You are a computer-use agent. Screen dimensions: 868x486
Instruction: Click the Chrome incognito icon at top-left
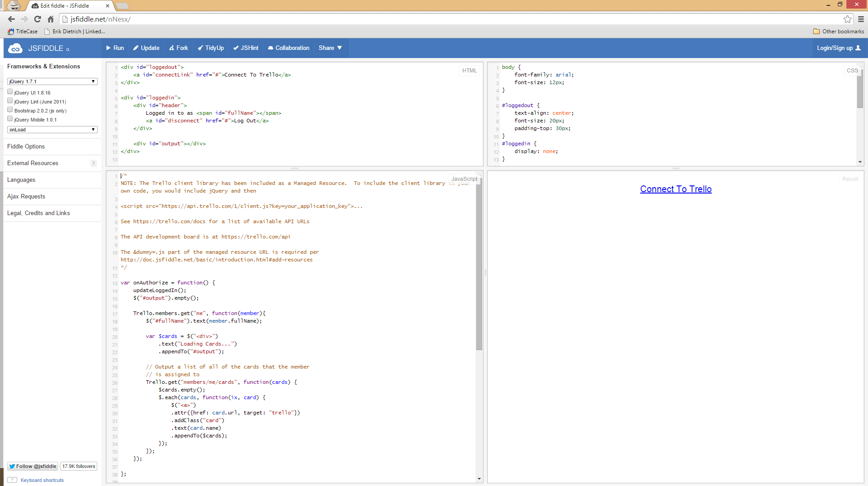(x=14, y=5)
